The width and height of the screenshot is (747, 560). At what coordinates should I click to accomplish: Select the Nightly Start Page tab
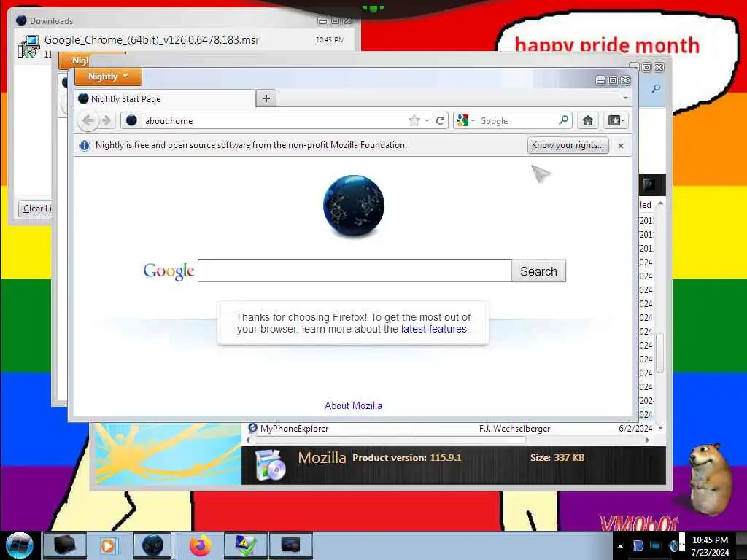tap(165, 99)
